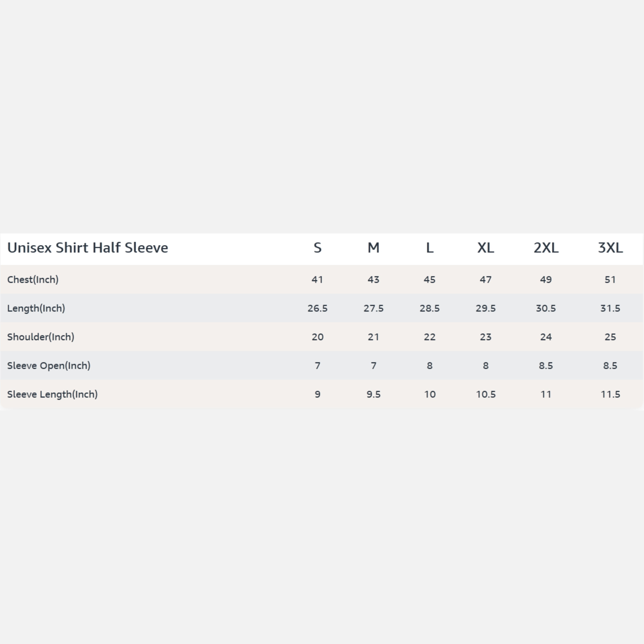Select shoulder value 23 for size XL

pyautogui.click(x=486, y=337)
